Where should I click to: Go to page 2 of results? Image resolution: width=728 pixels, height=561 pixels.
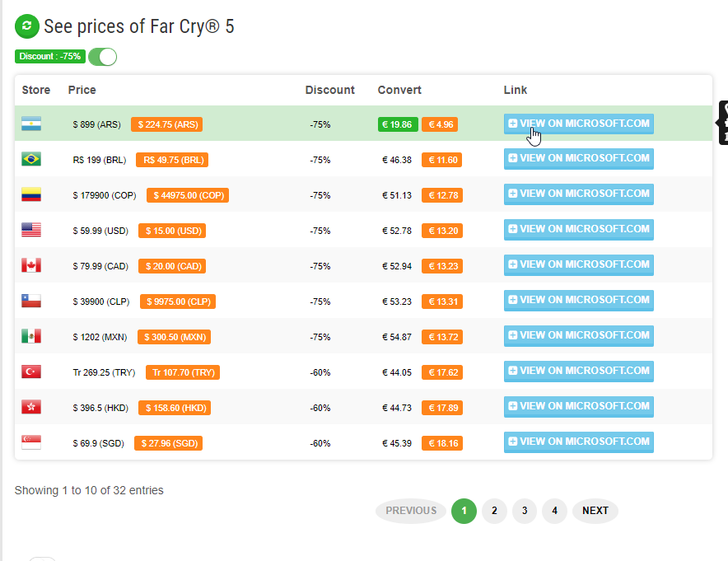[494, 511]
